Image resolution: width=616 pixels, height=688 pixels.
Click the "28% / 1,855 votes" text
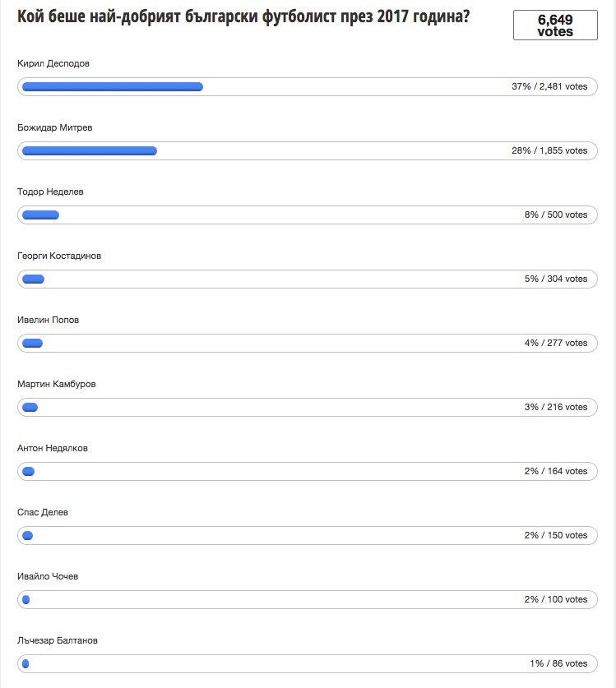tap(549, 150)
